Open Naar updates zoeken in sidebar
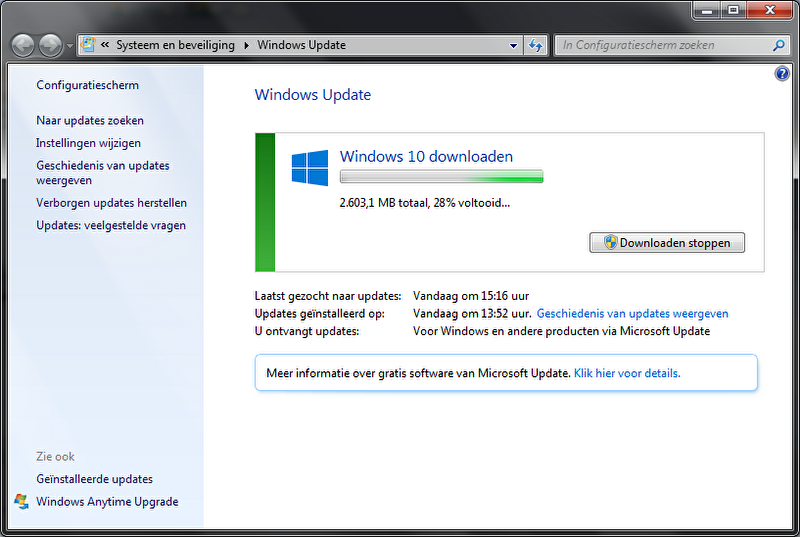The image size is (800, 537). [x=90, y=120]
